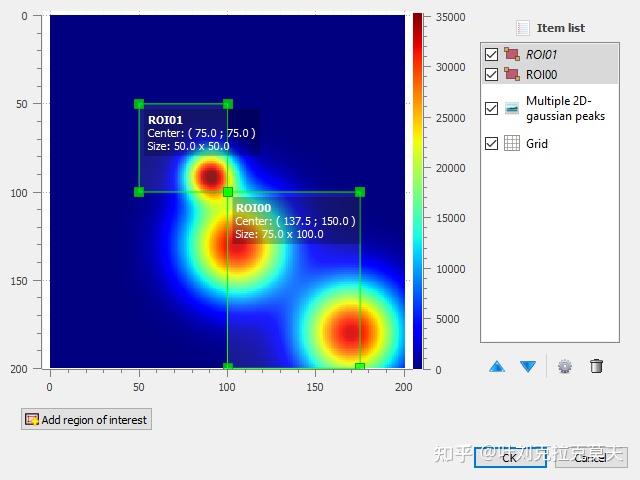Click ROI00 top-right corner handle
640x480 pixels.
pos(360,192)
